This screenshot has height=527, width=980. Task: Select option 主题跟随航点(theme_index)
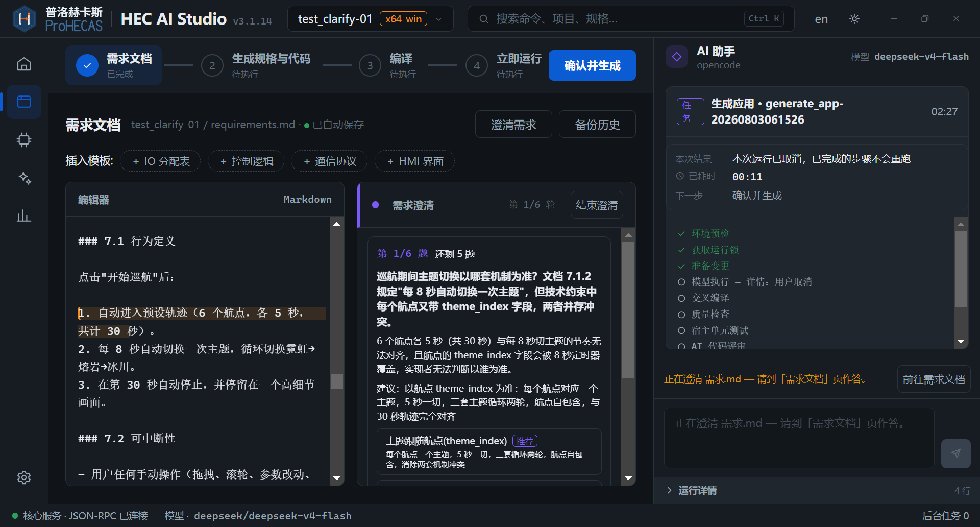[489, 452]
